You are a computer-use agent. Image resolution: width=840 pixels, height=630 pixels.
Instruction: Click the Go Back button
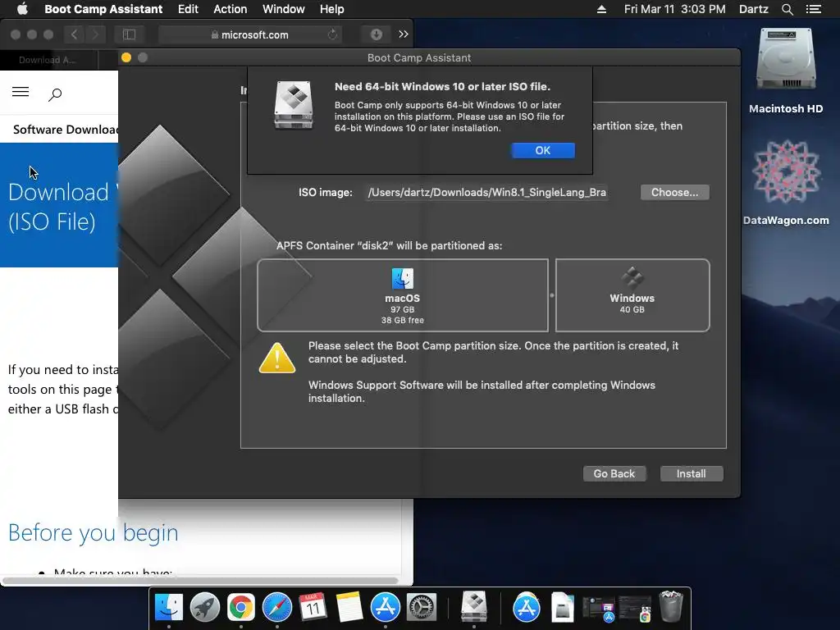[614, 473]
